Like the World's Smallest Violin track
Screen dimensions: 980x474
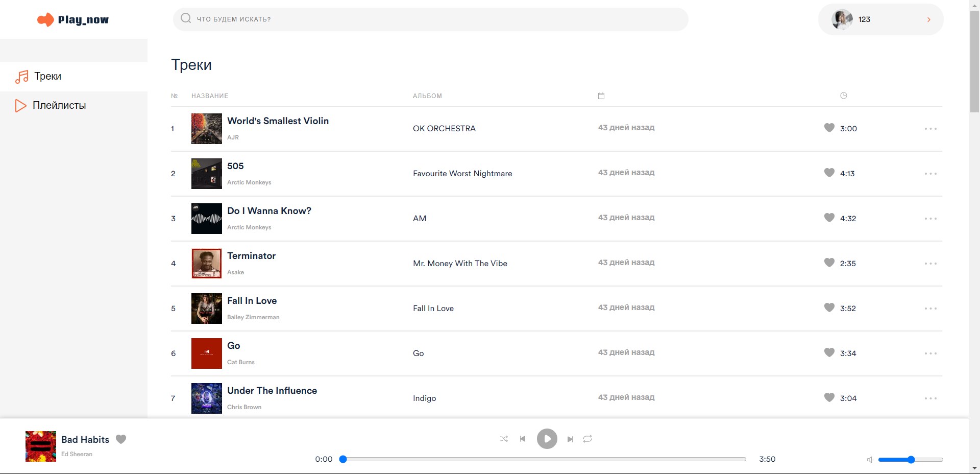point(829,128)
